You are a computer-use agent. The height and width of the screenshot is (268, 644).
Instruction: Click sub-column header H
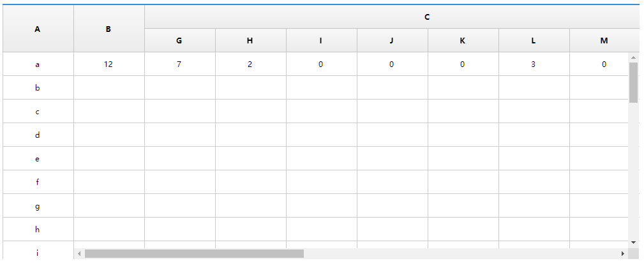tap(251, 40)
